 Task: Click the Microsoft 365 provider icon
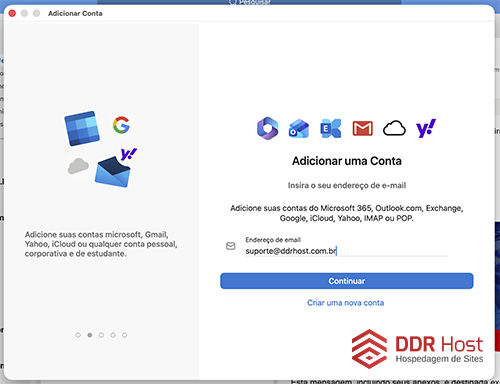click(x=268, y=128)
